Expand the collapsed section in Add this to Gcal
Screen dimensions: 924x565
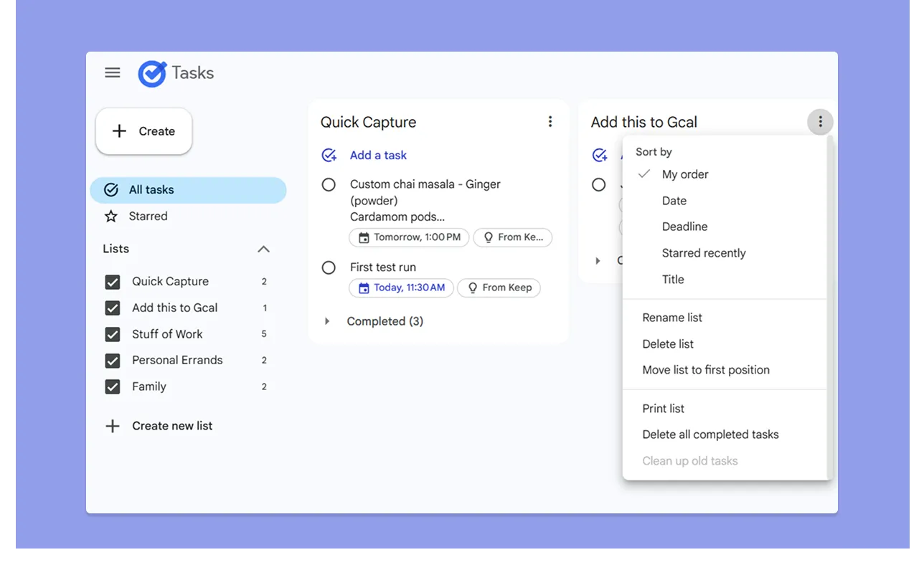598,260
